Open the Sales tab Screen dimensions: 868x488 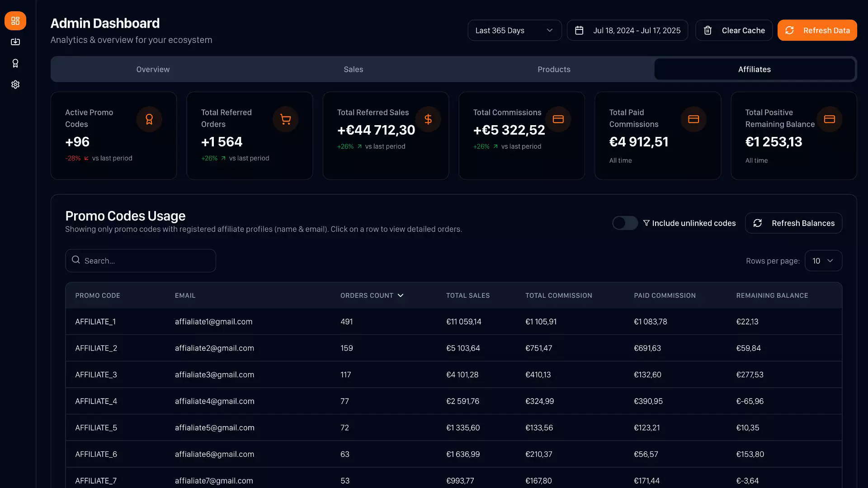[353, 69]
